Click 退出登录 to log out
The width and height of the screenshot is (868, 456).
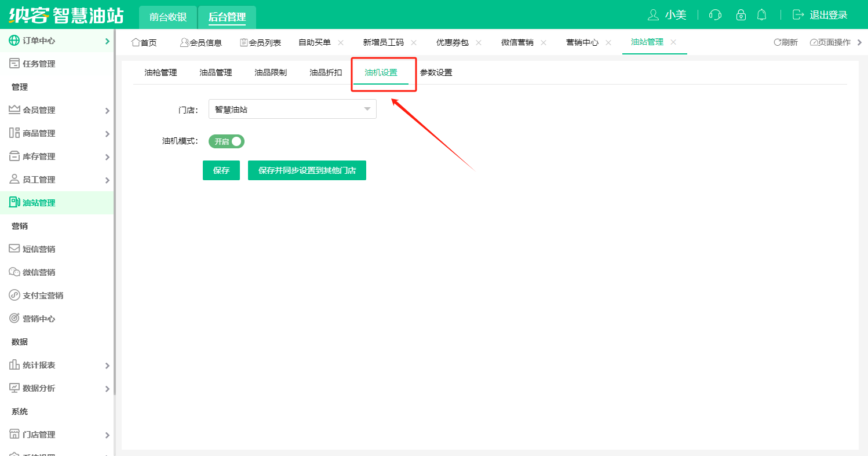pos(827,15)
